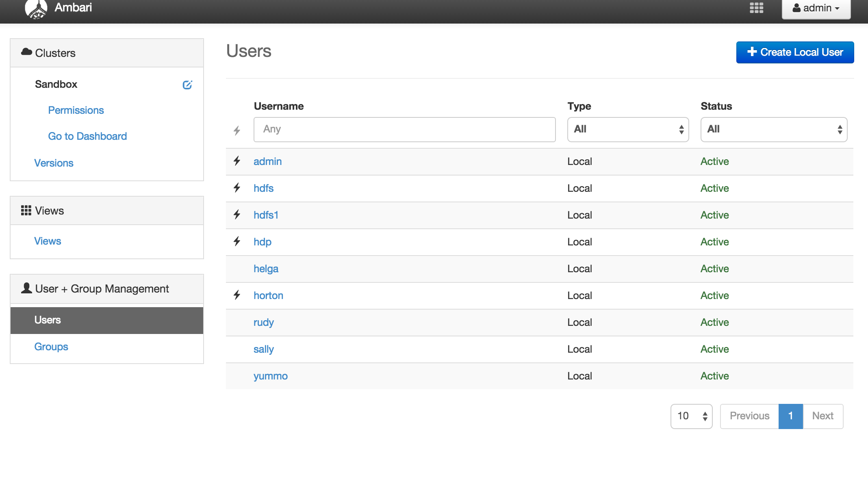Open the Type filter dropdown
This screenshot has height=490, width=868.
628,130
